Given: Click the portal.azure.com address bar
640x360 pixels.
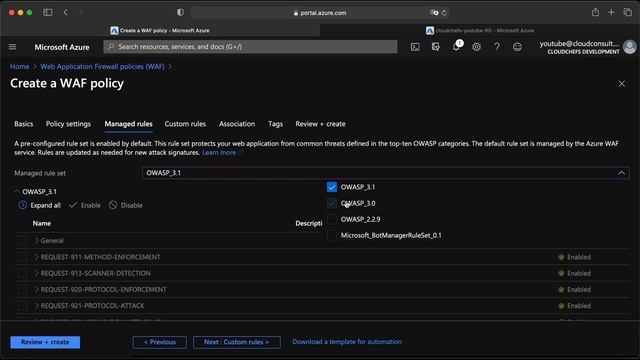Looking at the screenshot, I should [x=320, y=13].
